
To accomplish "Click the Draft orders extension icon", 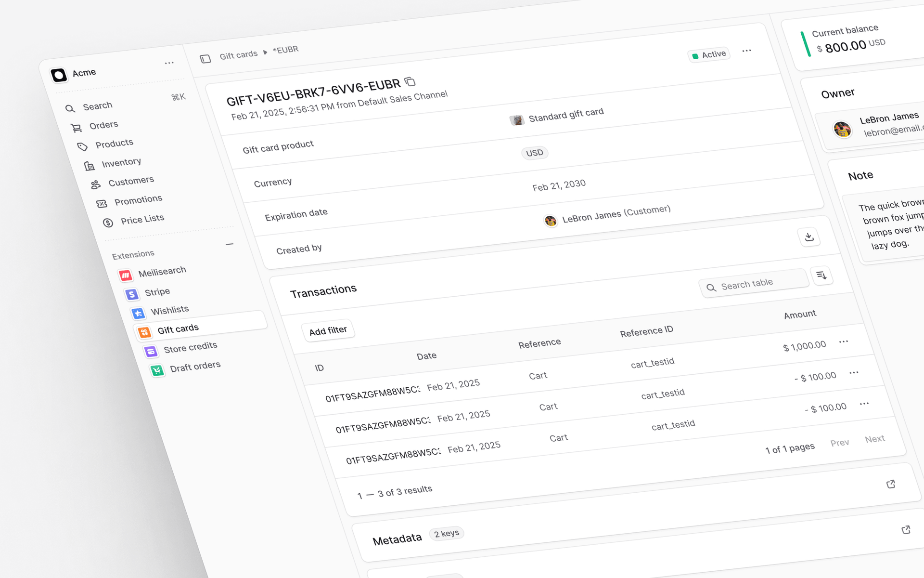I will point(157,370).
